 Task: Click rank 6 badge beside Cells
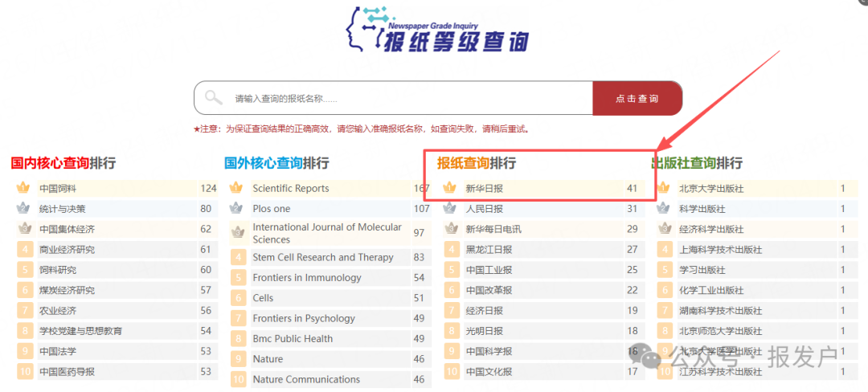239,298
